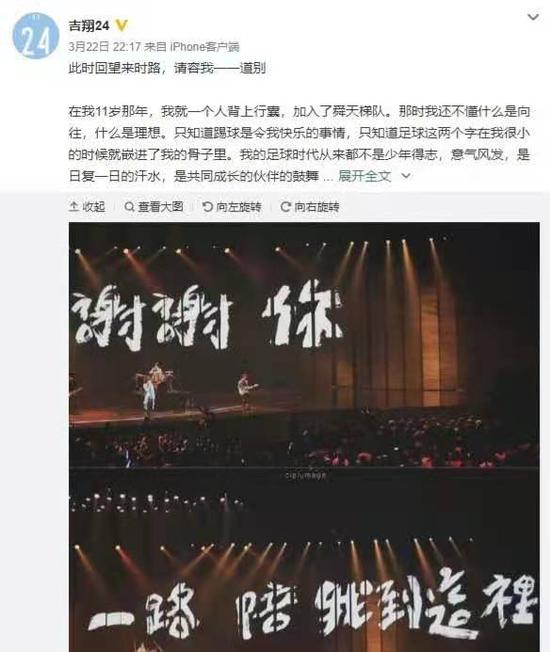The width and height of the screenshot is (550, 652).
Task: Rotate image left with 向左旋转
Action: pyautogui.click(x=232, y=207)
